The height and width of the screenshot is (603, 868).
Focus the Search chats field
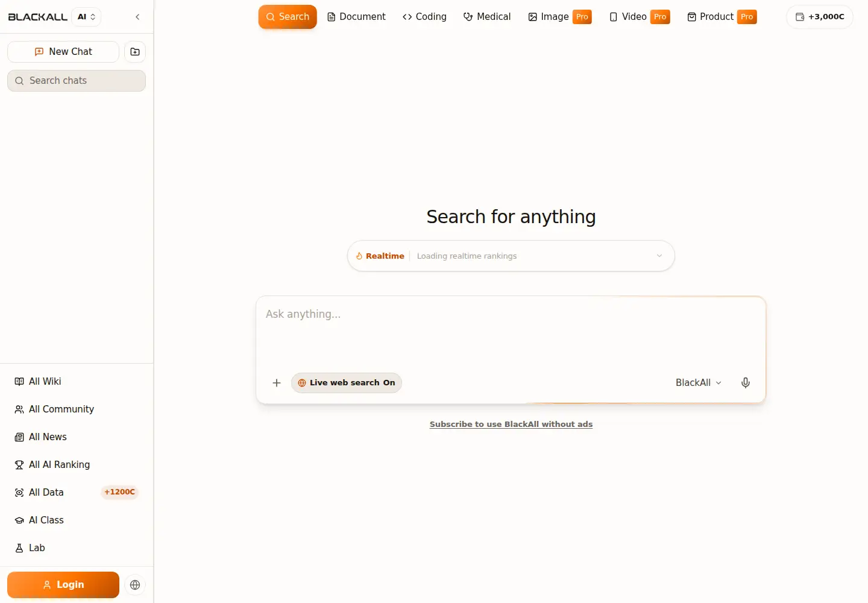77,81
